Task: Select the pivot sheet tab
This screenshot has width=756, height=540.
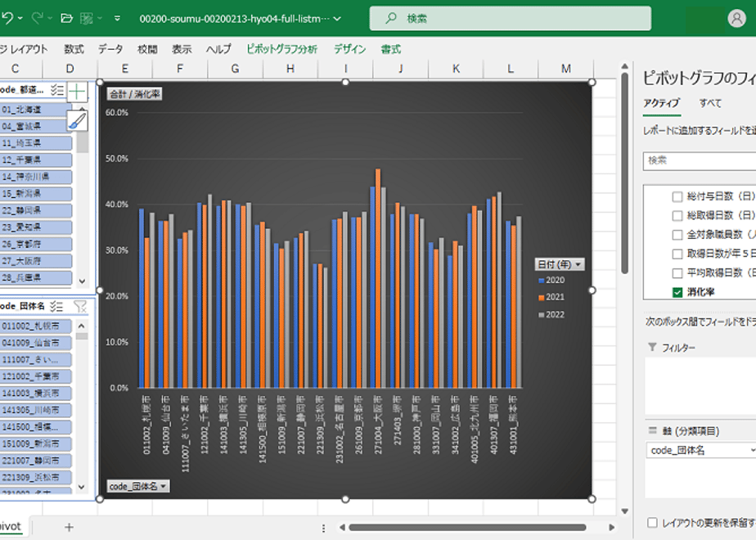Action: tap(11, 527)
